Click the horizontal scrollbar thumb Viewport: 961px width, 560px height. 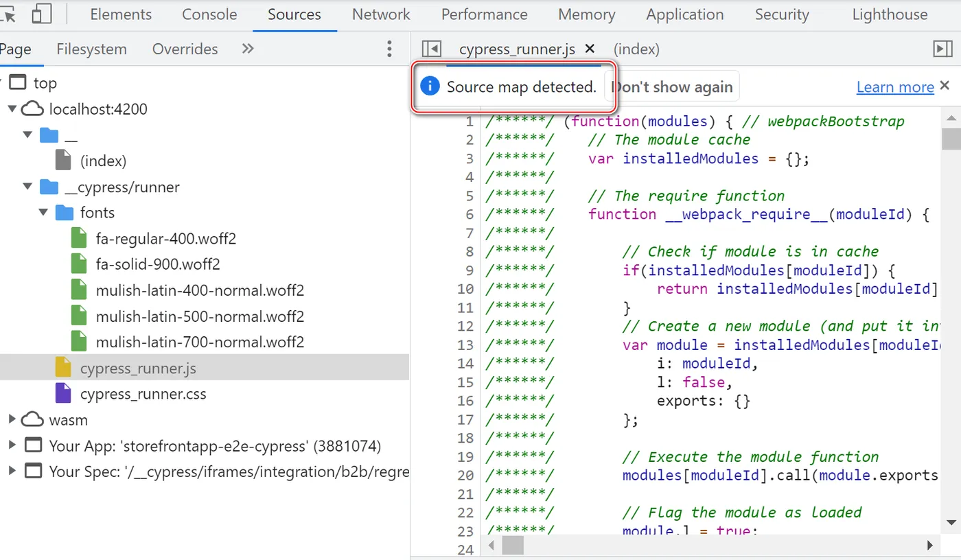tap(513, 546)
